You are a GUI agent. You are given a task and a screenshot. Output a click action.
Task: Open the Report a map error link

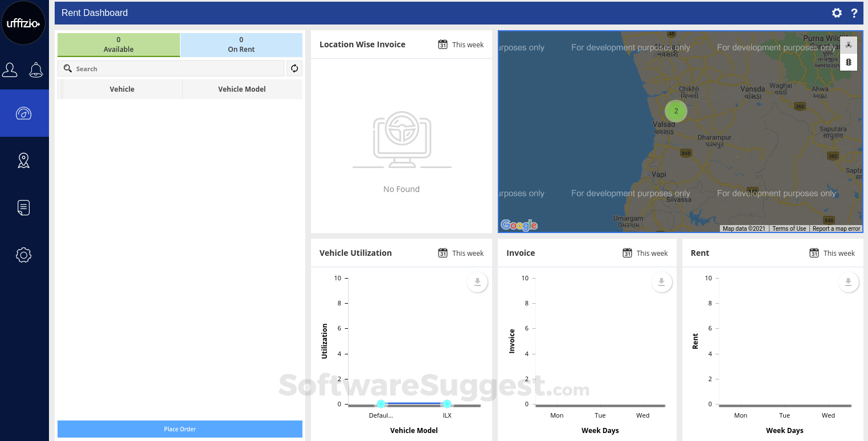(836, 228)
